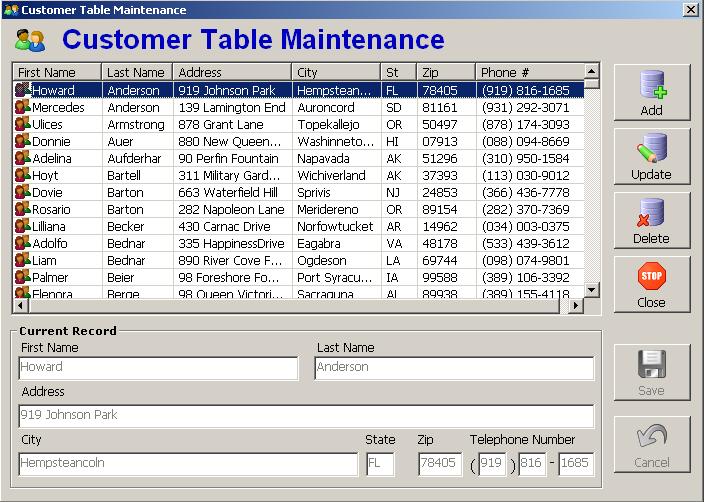Click the table's vertical scrollbar down arrow

(592, 290)
